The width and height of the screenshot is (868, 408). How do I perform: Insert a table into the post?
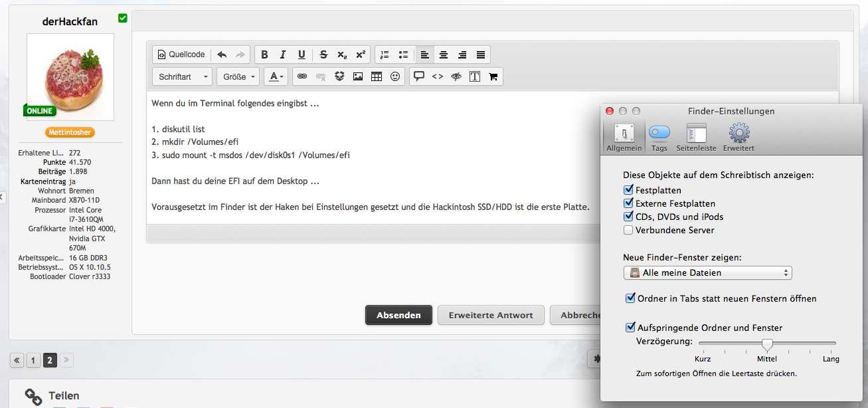point(377,76)
